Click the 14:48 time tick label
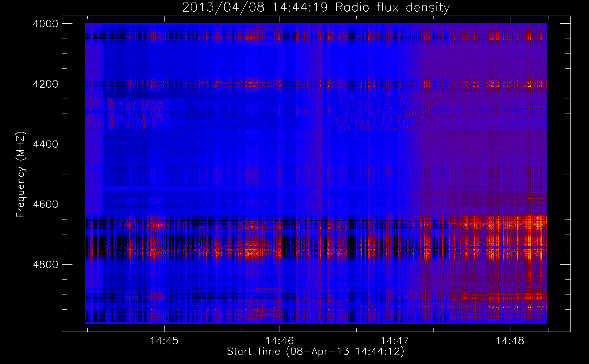Viewport: 589px width, 364px height. 510,341
